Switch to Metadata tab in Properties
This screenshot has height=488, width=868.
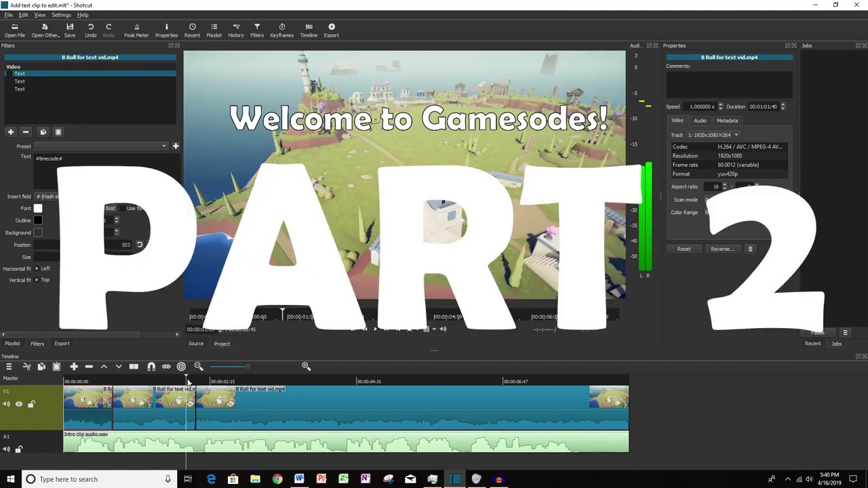click(x=727, y=121)
